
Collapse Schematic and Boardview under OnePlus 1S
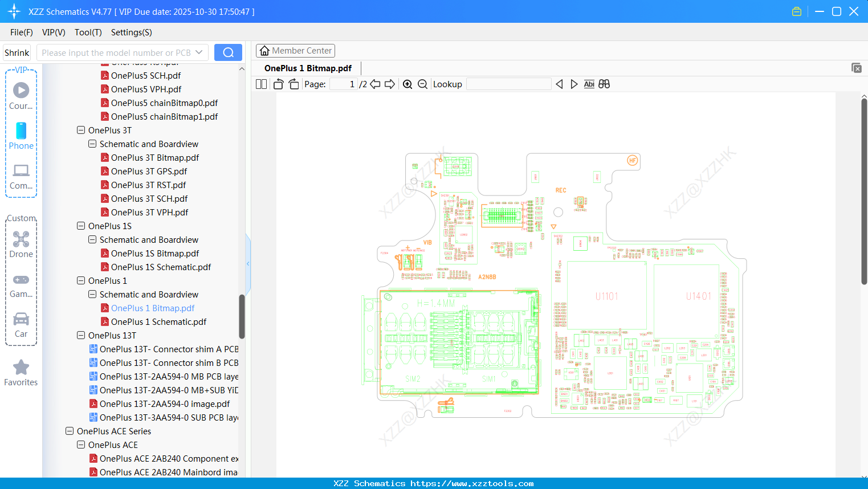pos(92,239)
